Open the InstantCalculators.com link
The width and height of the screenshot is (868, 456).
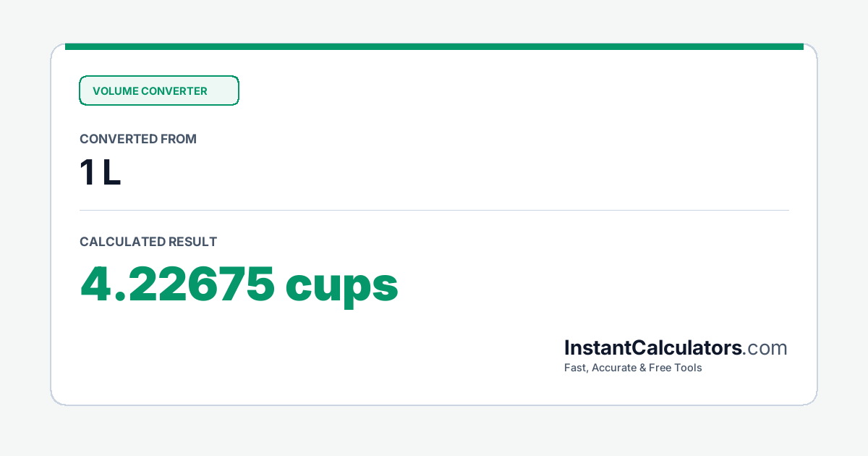pyautogui.click(x=676, y=348)
